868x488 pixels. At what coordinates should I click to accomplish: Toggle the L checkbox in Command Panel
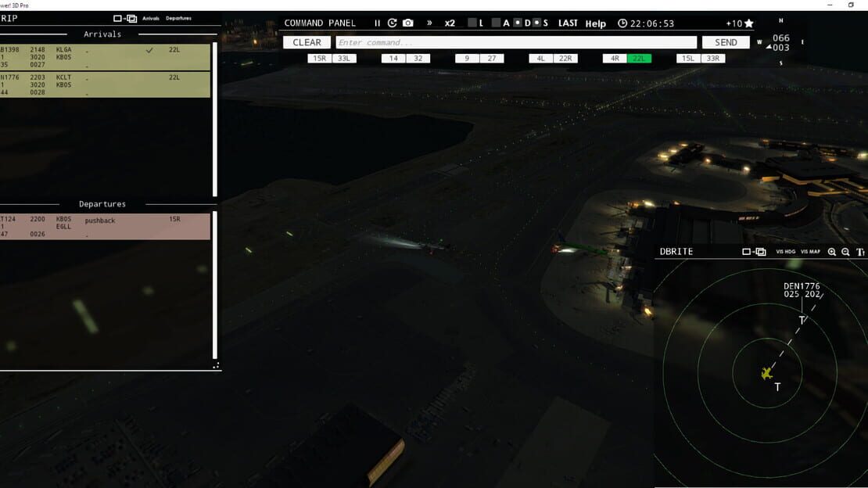click(472, 23)
